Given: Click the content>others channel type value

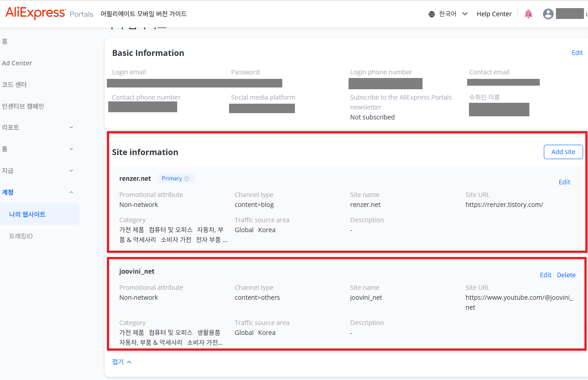Looking at the screenshot, I should point(257,298).
